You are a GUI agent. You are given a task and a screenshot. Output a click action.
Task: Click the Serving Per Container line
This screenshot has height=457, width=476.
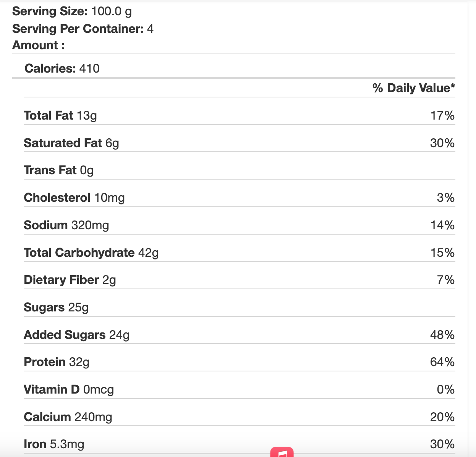point(83,29)
